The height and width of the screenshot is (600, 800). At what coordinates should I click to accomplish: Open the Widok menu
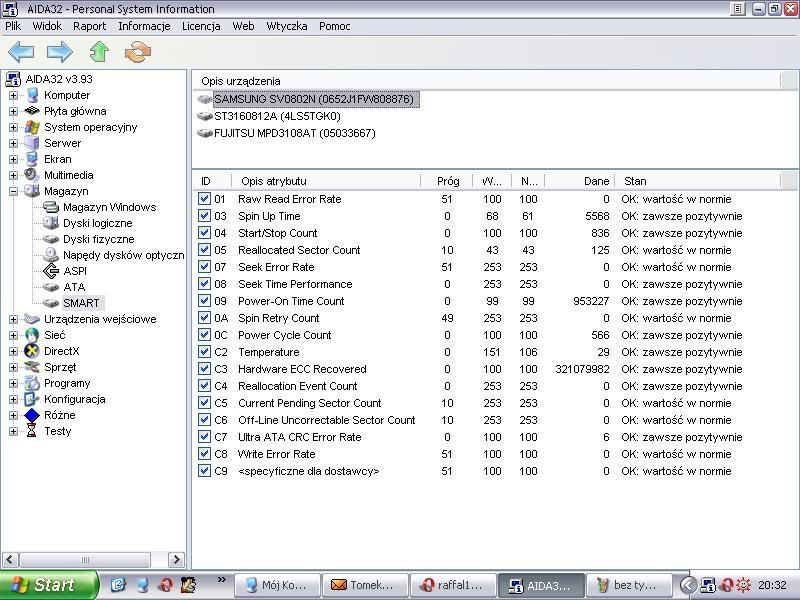coord(47,26)
